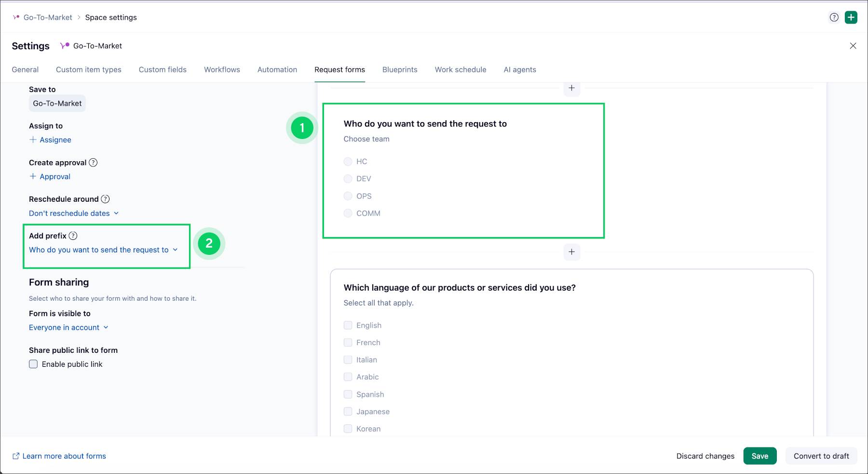Check the Japanese language checkbox

tap(348, 411)
